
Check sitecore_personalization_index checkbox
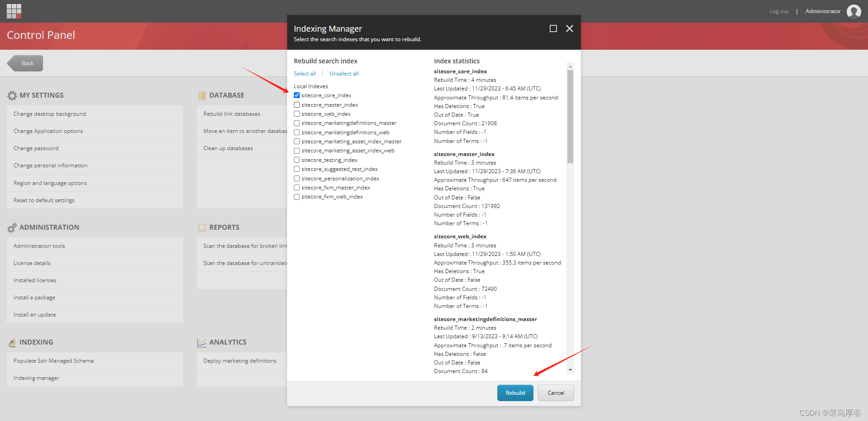297,179
